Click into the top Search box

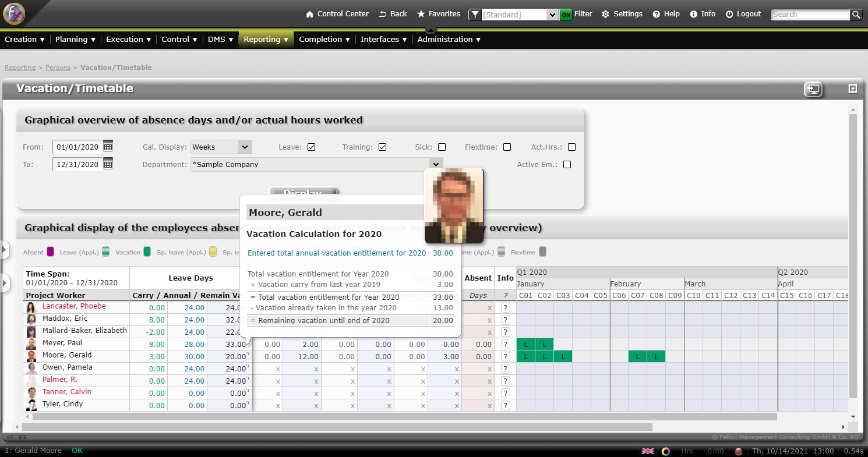[x=810, y=15]
